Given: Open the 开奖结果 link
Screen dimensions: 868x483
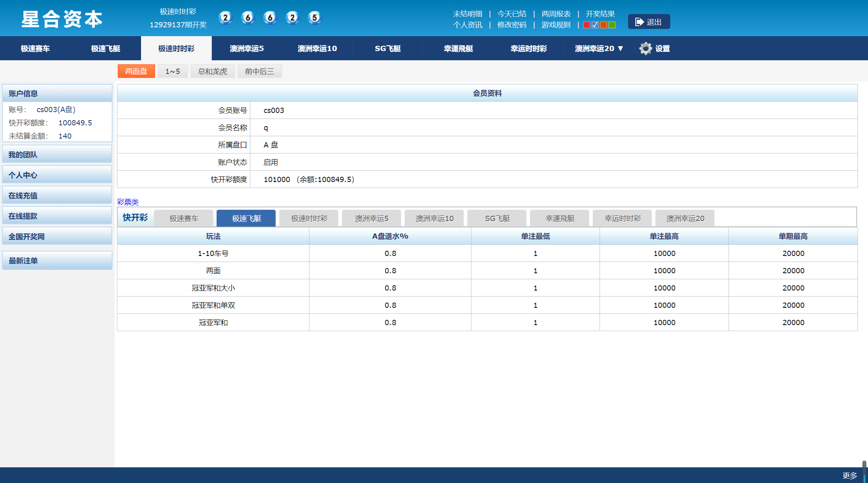Looking at the screenshot, I should coord(600,14).
